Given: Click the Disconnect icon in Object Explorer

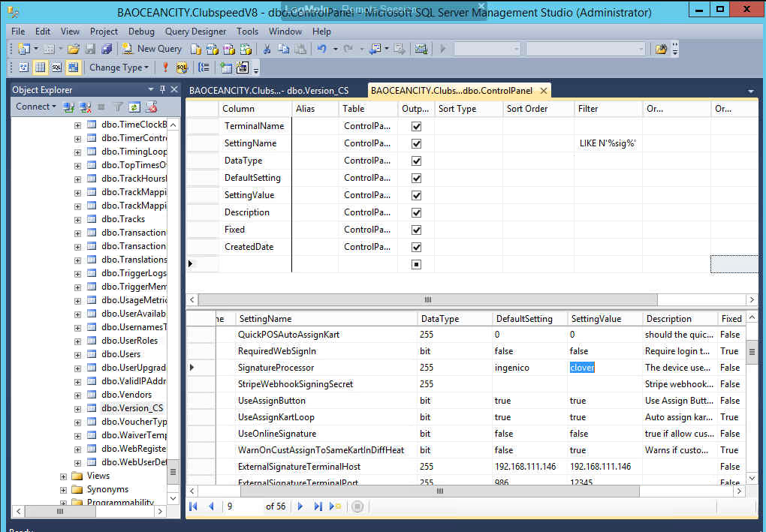Looking at the screenshot, I should [86, 107].
